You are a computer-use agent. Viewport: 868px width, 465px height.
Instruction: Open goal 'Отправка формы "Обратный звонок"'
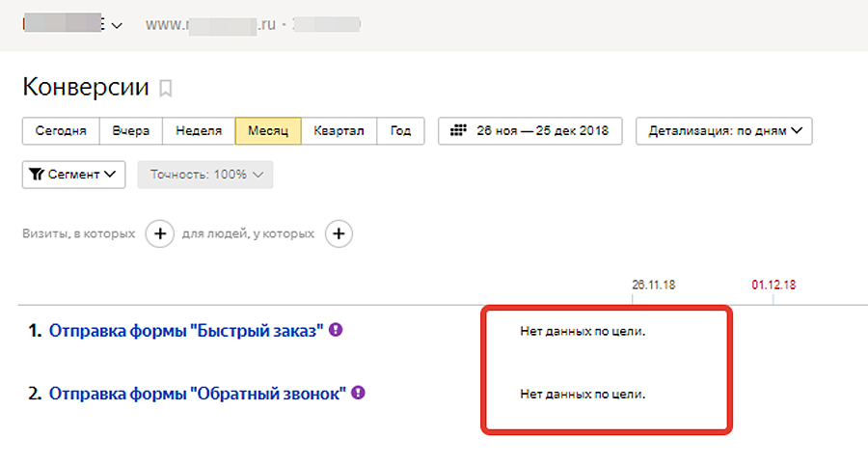pyautogui.click(x=197, y=394)
